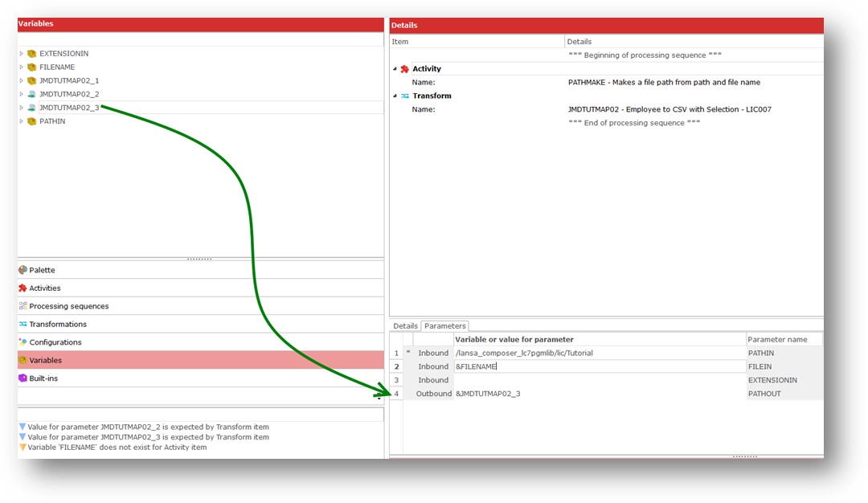The width and height of the screenshot is (868, 503).
Task: Collapse the Activity item in Details
Action: click(395, 69)
